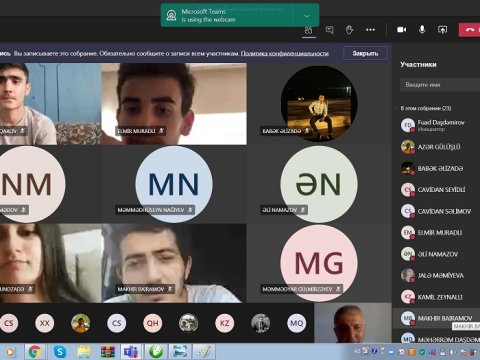Raise hand using the hand icon
480x360 pixels.
(349, 30)
